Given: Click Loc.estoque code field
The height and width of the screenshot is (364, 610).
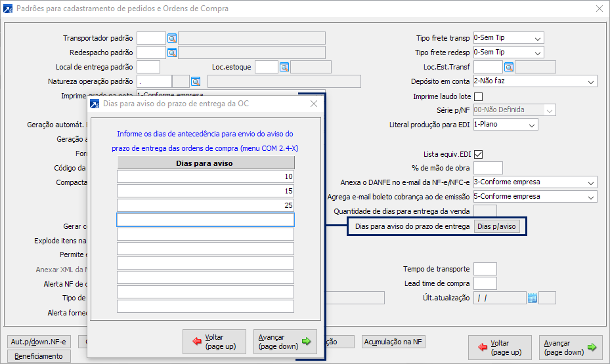Looking at the screenshot, I should tap(267, 67).
